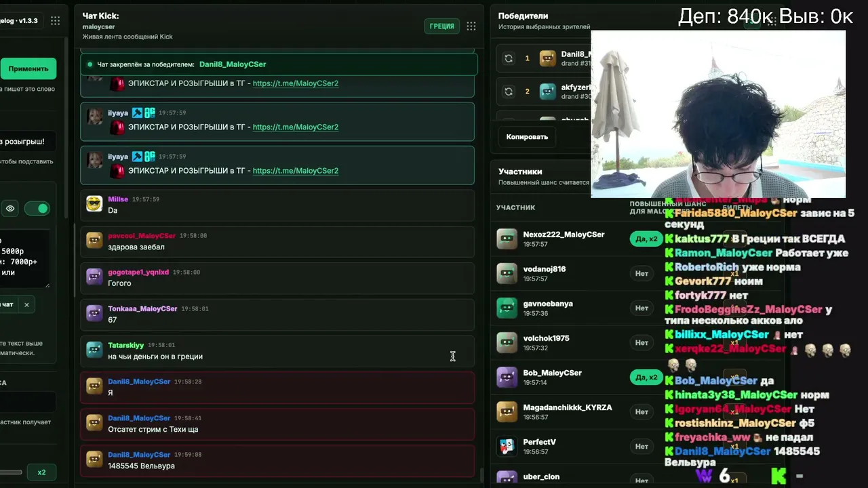Toggle 'Нет' boost for Magadanchikkk_KYRZA

click(x=642, y=411)
